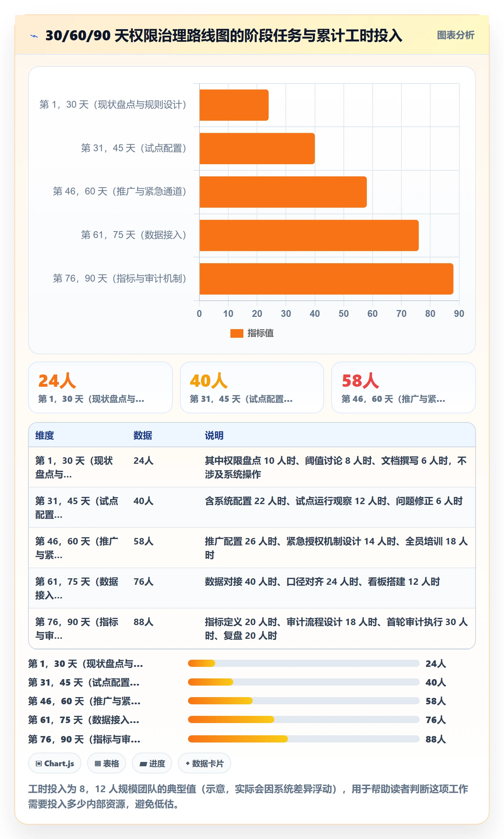Toggle the 指标值 legend color swatch
The height and width of the screenshot is (839, 504).
237,333
